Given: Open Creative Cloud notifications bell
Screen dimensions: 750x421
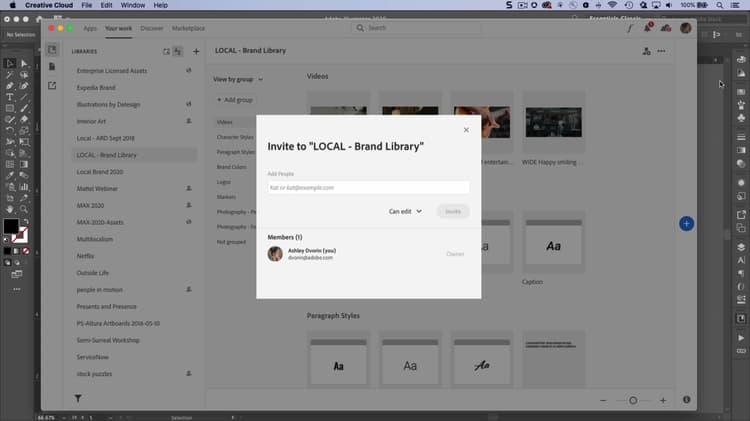Looking at the screenshot, I should (x=648, y=28).
